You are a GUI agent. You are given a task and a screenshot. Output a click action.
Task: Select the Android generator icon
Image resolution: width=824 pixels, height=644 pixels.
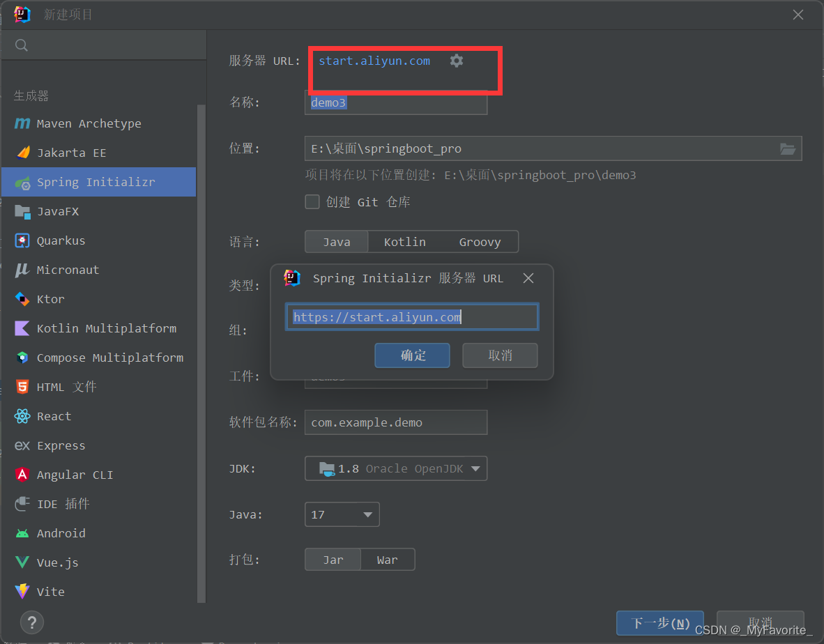point(22,533)
